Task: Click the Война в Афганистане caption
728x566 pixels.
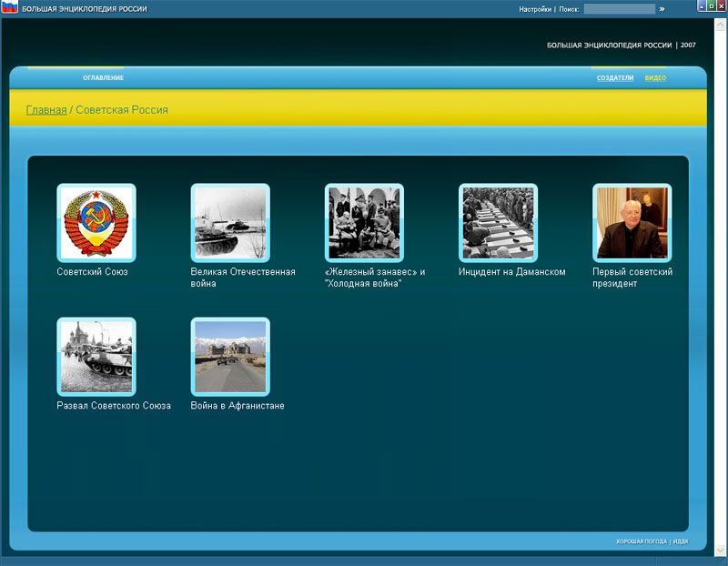Action: click(238, 406)
